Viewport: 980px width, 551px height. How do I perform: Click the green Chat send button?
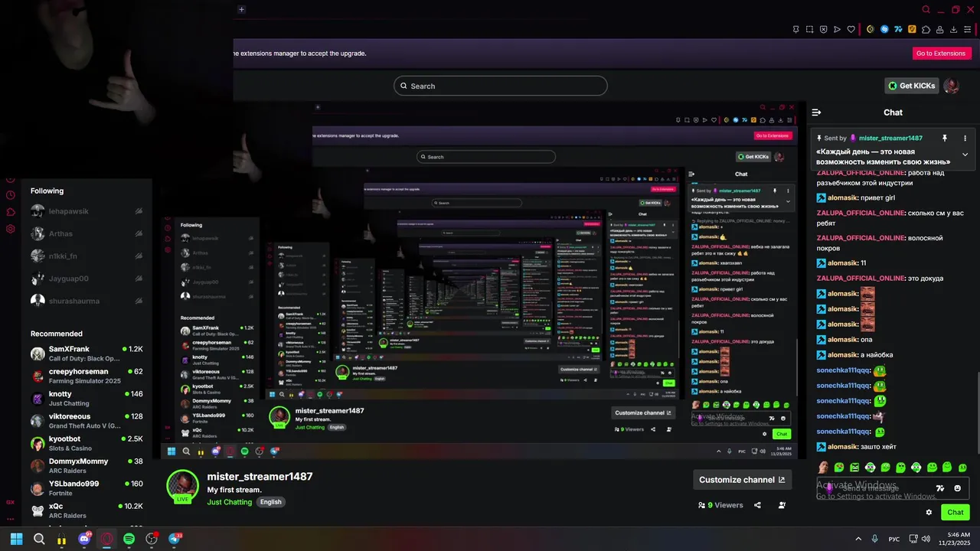[x=955, y=512]
